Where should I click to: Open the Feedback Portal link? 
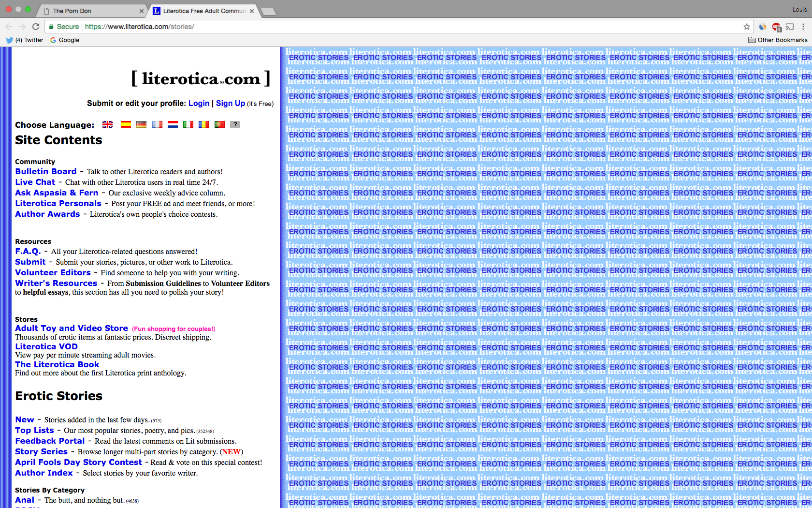coord(50,441)
